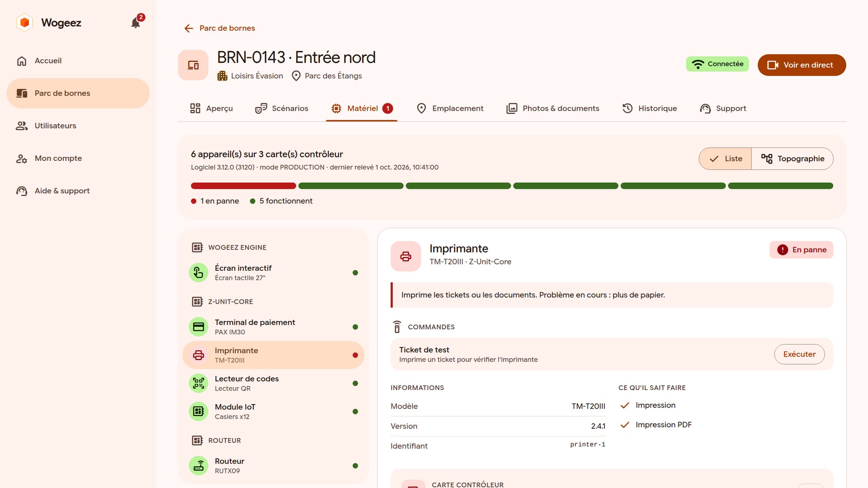Viewport: 868px width, 488px height.
Task: Open the notifications bell
Action: point(136,23)
